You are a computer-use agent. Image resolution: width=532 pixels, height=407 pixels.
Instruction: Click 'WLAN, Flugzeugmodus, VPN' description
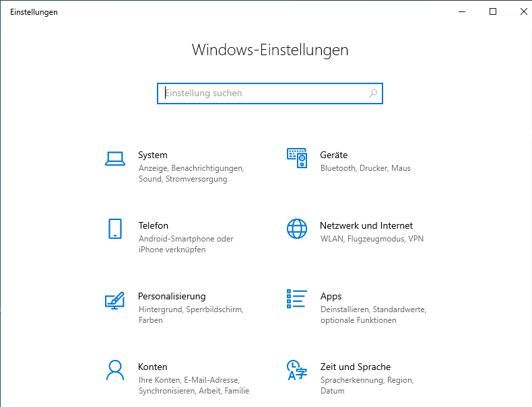point(372,239)
